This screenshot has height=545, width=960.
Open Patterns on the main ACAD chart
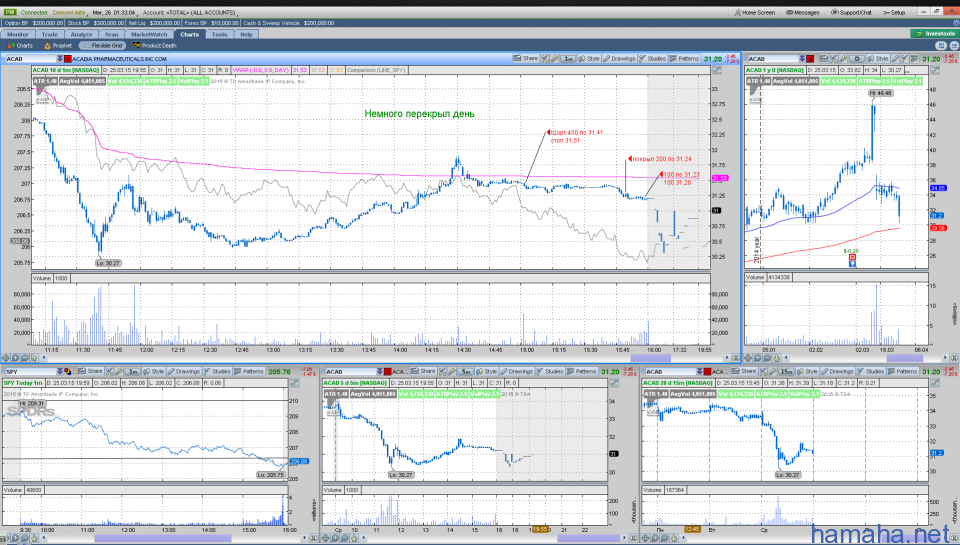click(x=684, y=58)
